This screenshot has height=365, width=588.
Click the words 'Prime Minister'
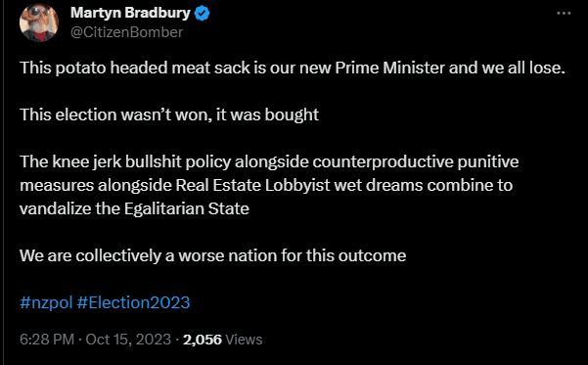[x=390, y=68]
